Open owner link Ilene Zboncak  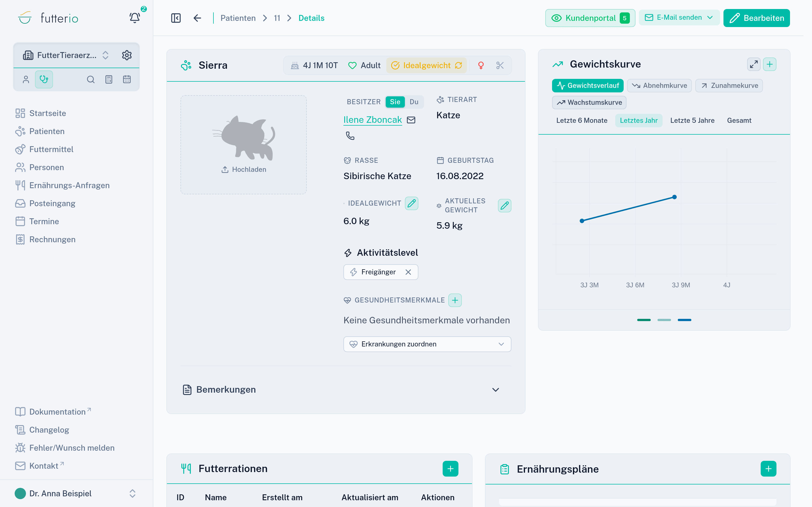(372, 120)
